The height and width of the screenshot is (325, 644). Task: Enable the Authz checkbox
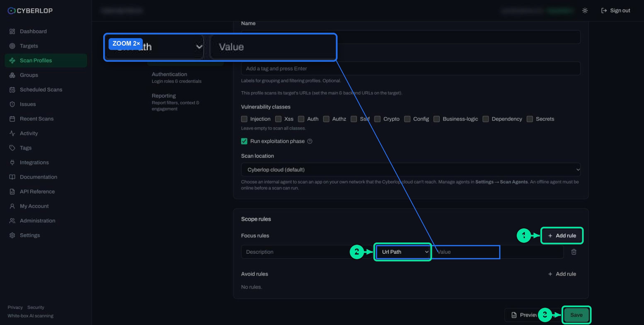click(326, 119)
